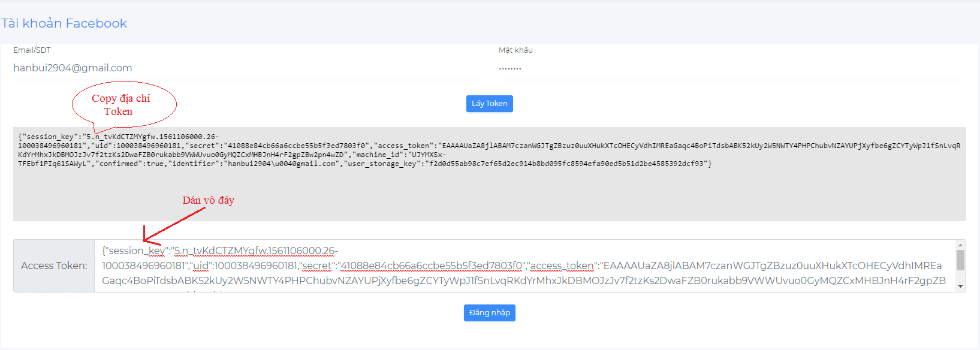
Task: Click the red "Copy địa chỉ Token" bubble
Action: 123,105
